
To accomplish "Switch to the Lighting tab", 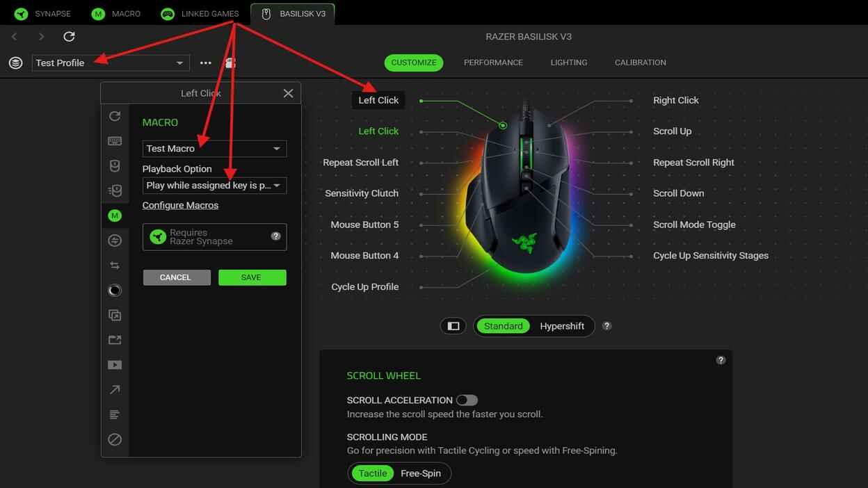I will (x=569, y=63).
